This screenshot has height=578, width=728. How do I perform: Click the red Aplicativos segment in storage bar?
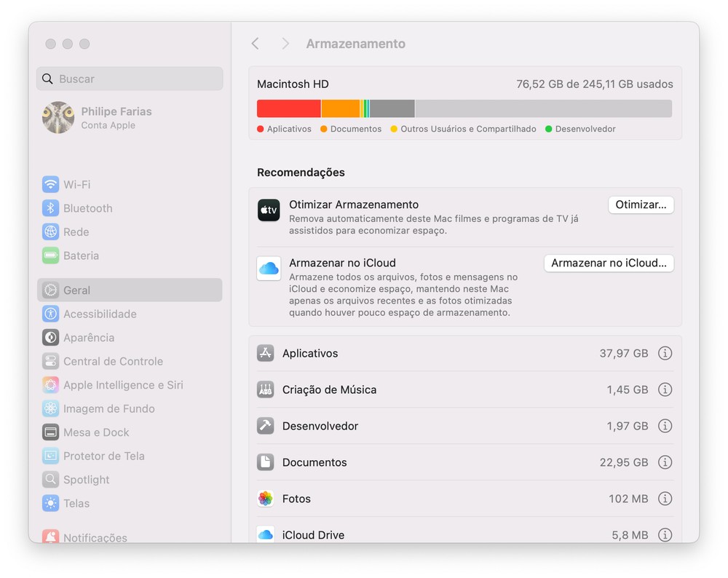(x=288, y=108)
